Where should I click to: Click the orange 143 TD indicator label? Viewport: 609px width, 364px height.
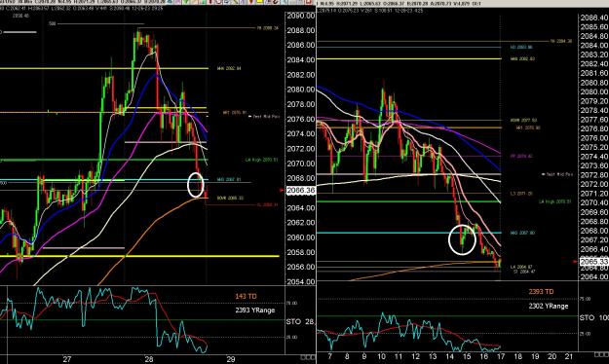(246, 297)
